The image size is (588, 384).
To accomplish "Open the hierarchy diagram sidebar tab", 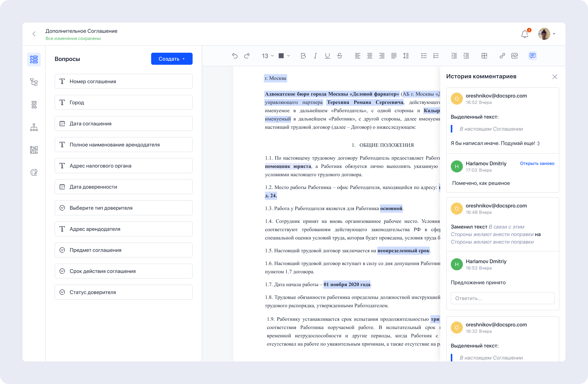I will [x=34, y=127].
